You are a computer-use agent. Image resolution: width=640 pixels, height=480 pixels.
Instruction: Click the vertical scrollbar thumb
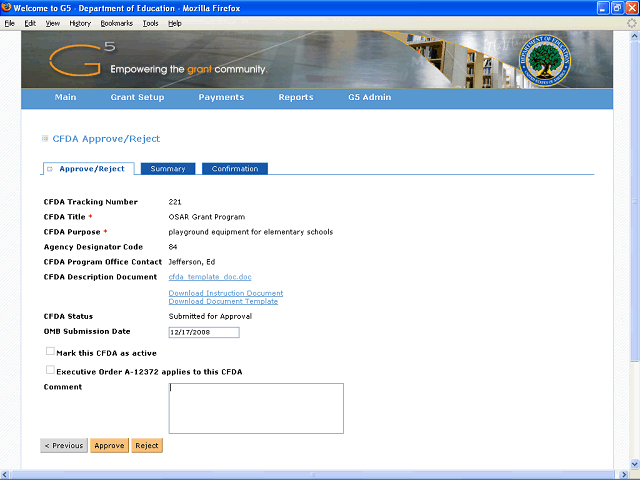click(634, 201)
